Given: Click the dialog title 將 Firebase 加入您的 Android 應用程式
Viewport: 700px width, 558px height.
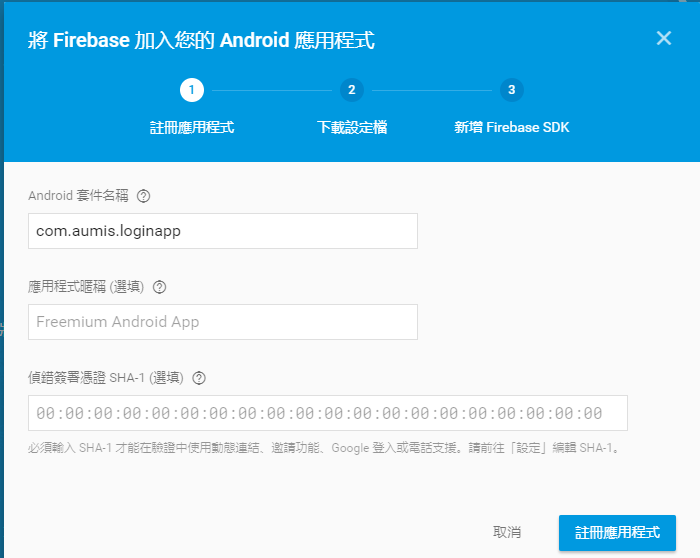Looking at the screenshot, I should tap(201, 40).
